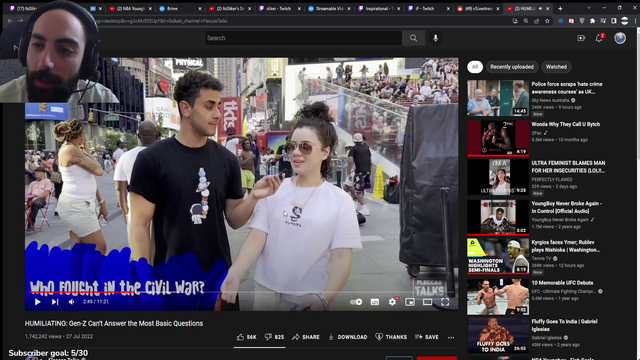Switch to the NBA Young browser tab
This screenshot has width=640, height=360.
click(x=130, y=8)
